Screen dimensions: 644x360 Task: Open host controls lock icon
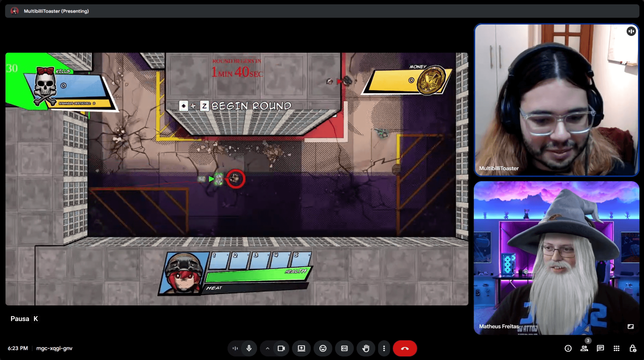click(633, 348)
